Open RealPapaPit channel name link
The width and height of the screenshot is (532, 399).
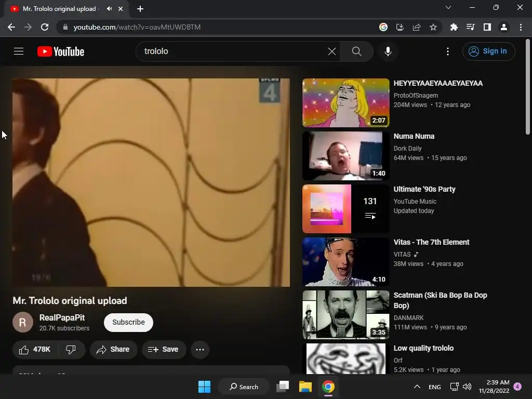coord(62,318)
